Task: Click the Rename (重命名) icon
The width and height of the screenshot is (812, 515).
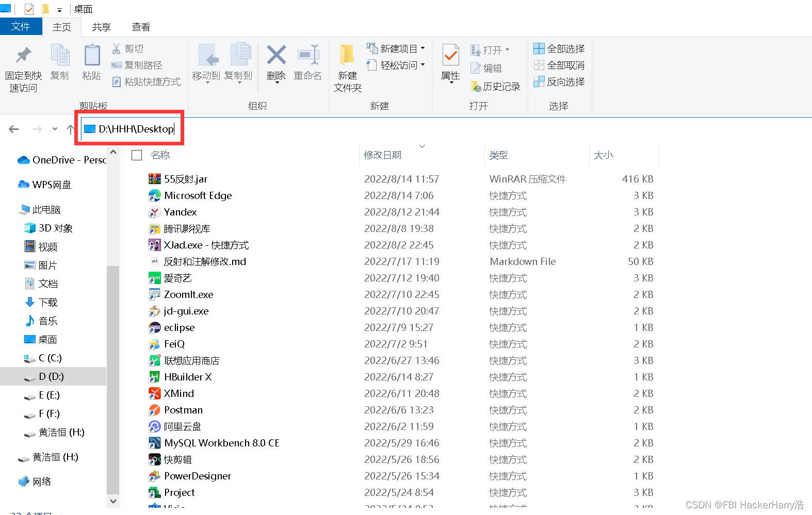Action: pos(308,55)
